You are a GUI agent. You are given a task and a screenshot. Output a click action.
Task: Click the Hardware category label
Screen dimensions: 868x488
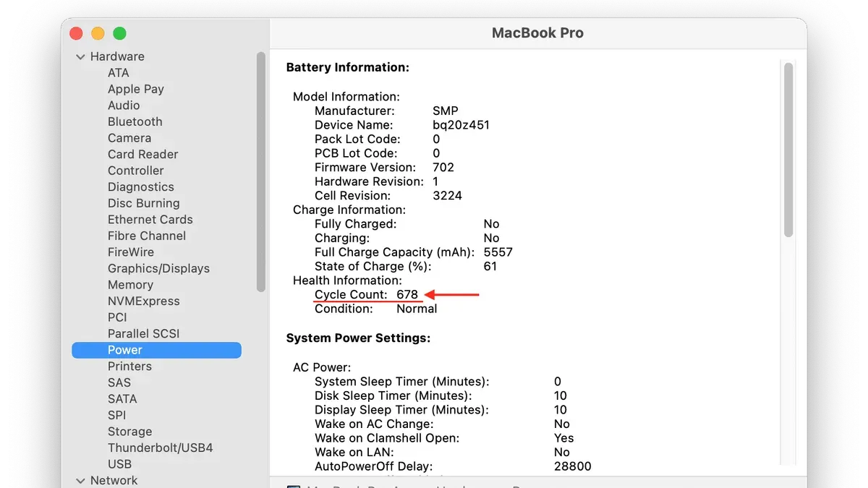(x=117, y=56)
